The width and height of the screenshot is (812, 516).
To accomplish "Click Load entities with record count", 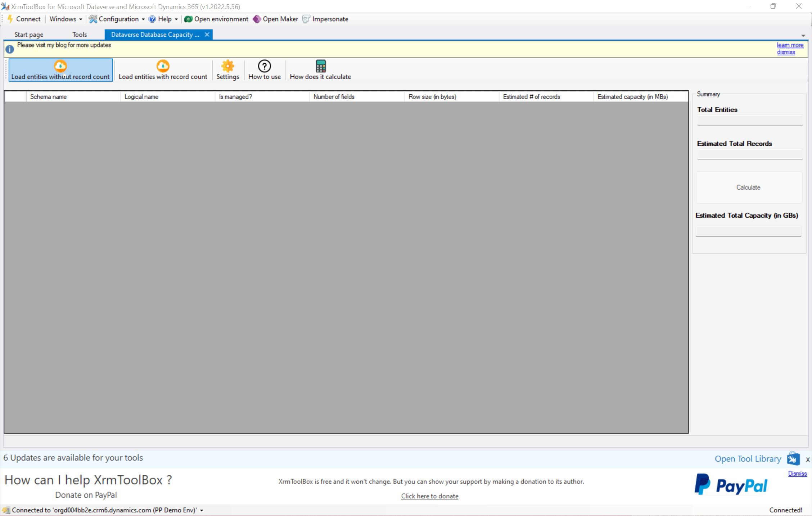I will point(163,70).
